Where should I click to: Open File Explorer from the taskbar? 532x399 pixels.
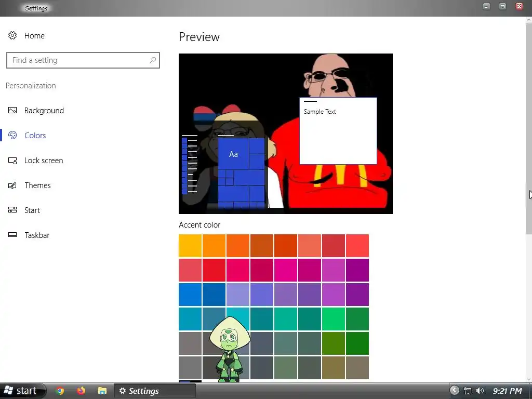[x=102, y=391]
